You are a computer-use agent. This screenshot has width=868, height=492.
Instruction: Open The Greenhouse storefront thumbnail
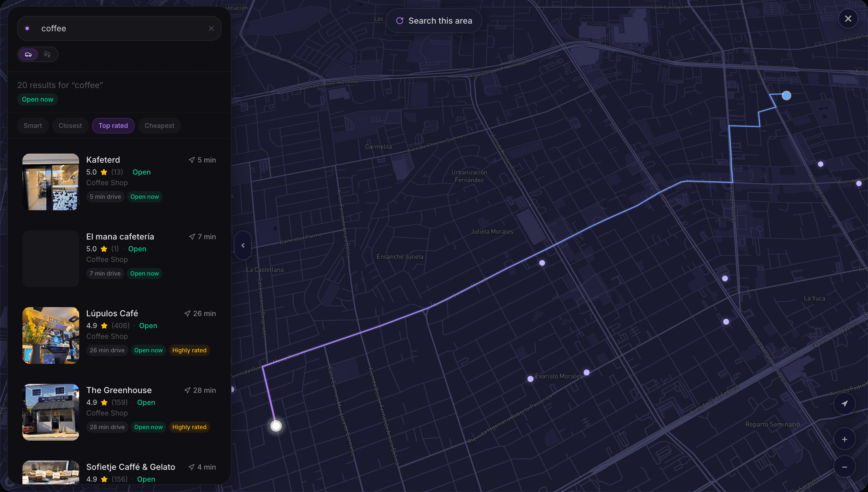(x=50, y=412)
